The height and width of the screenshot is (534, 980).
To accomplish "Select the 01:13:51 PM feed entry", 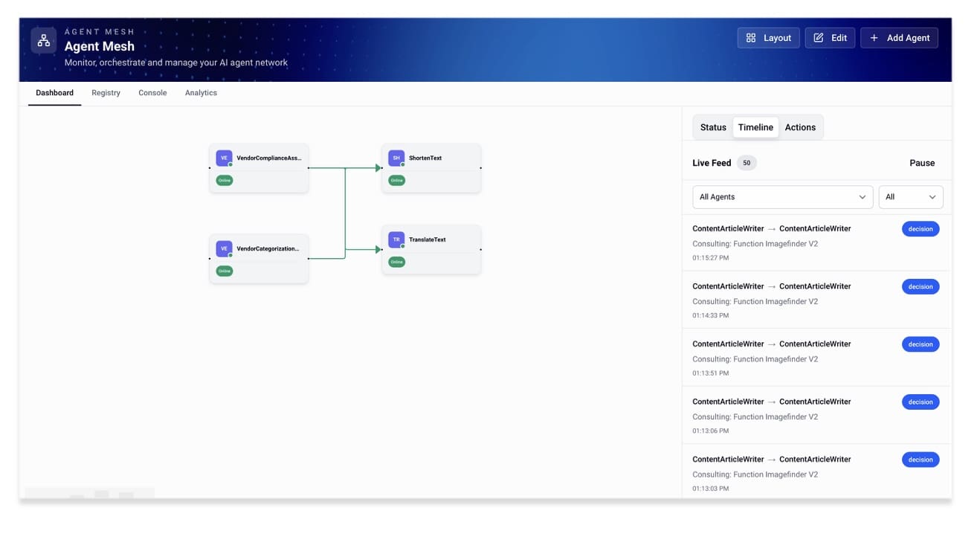I will coord(788,358).
